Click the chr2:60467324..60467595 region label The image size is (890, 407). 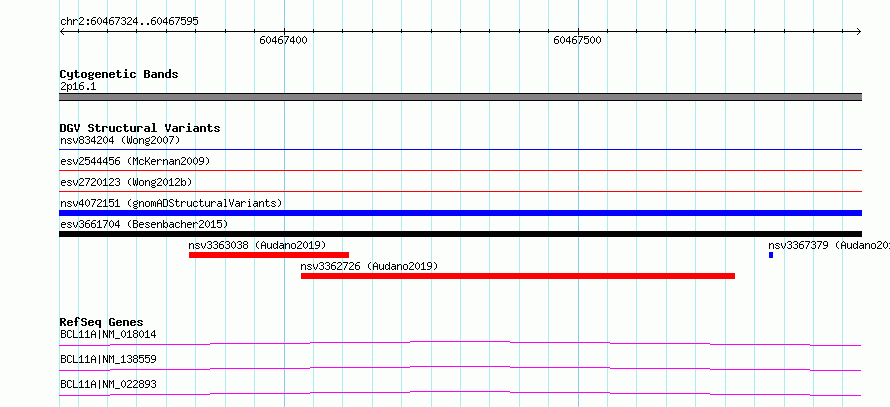[129, 22]
